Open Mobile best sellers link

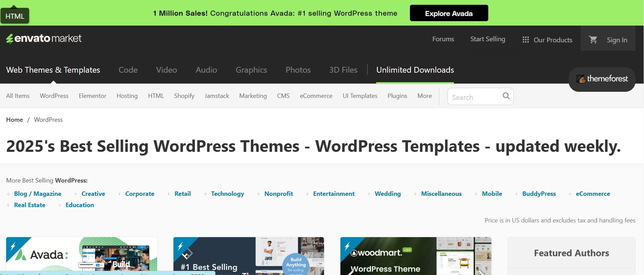point(492,194)
